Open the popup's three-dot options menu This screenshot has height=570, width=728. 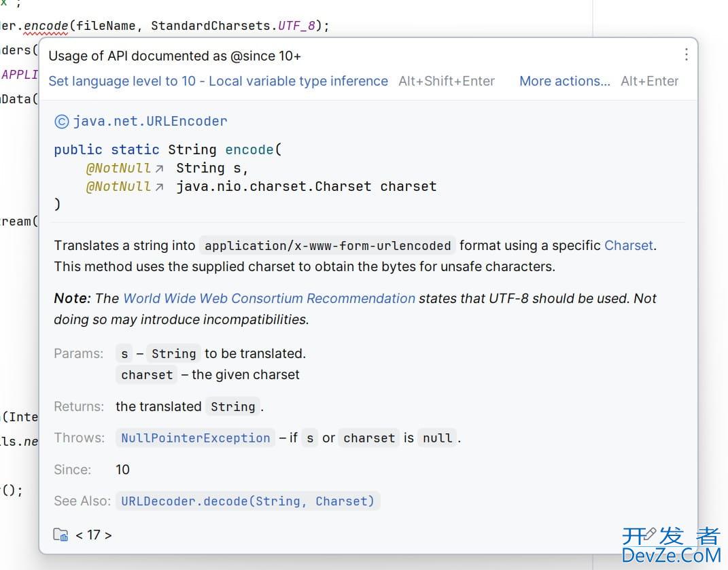[x=687, y=55]
